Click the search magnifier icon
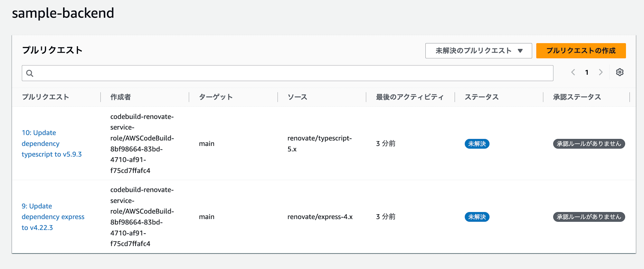 coord(30,73)
